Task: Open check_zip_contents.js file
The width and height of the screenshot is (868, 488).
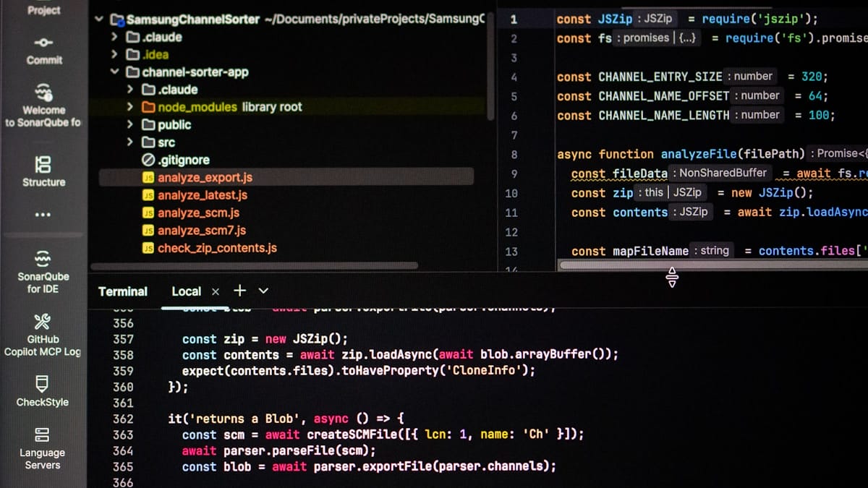Action: (217, 248)
